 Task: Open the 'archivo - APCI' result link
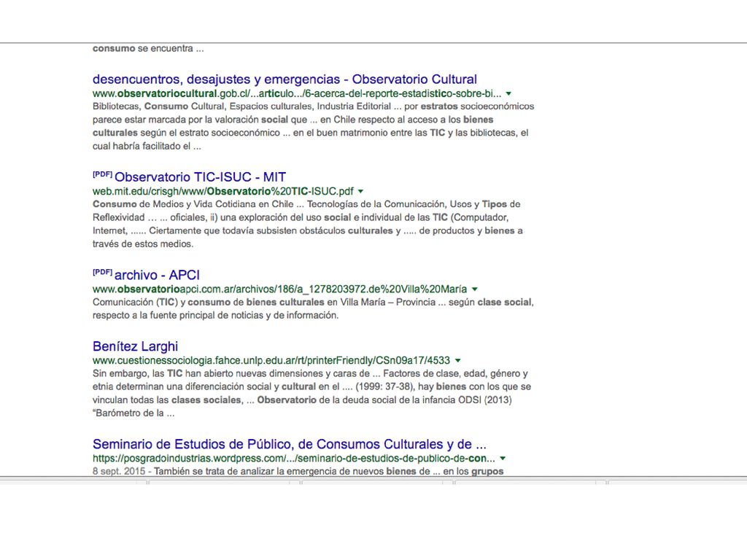pos(157,275)
